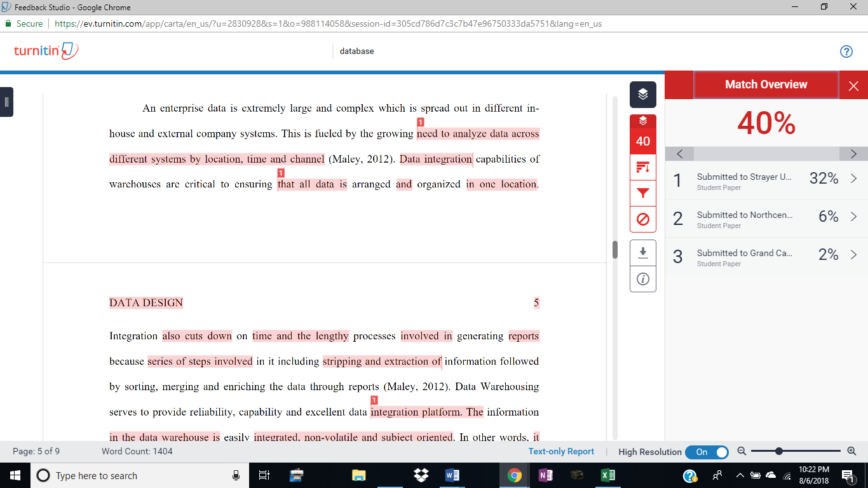Open Dropbox from the taskbar

tap(420, 475)
